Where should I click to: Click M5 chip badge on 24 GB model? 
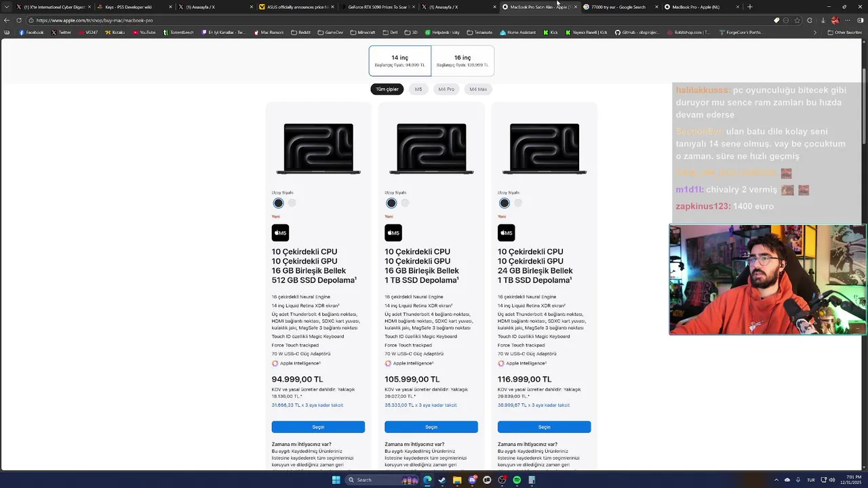[507, 232]
